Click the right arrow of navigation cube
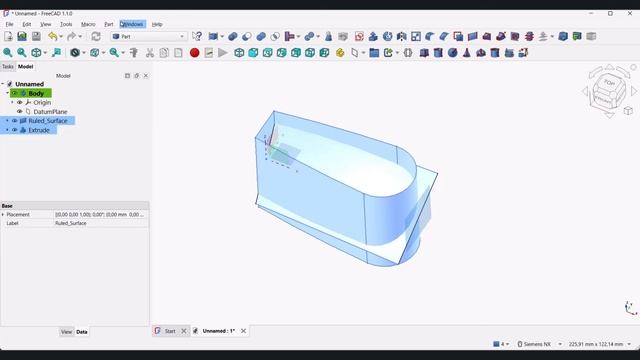The image size is (640, 360). (x=634, y=91)
